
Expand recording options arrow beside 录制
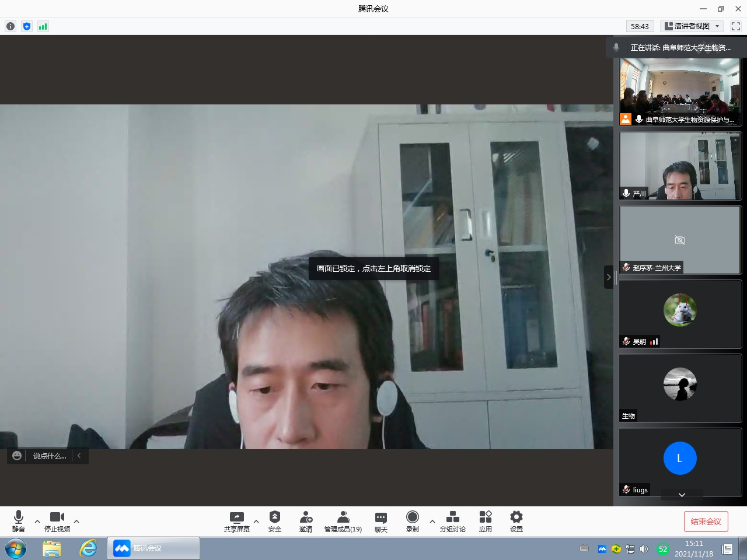[x=432, y=521]
